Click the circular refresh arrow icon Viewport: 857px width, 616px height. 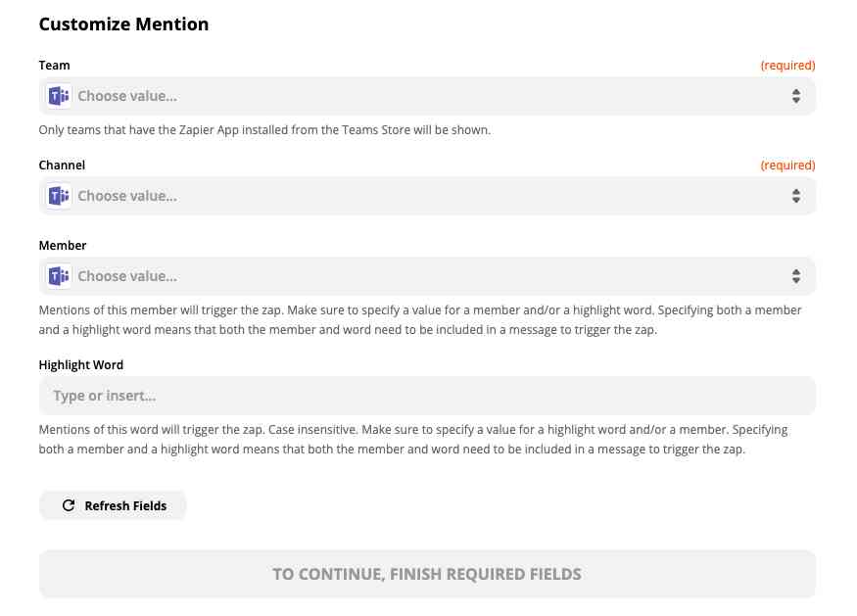pos(68,505)
